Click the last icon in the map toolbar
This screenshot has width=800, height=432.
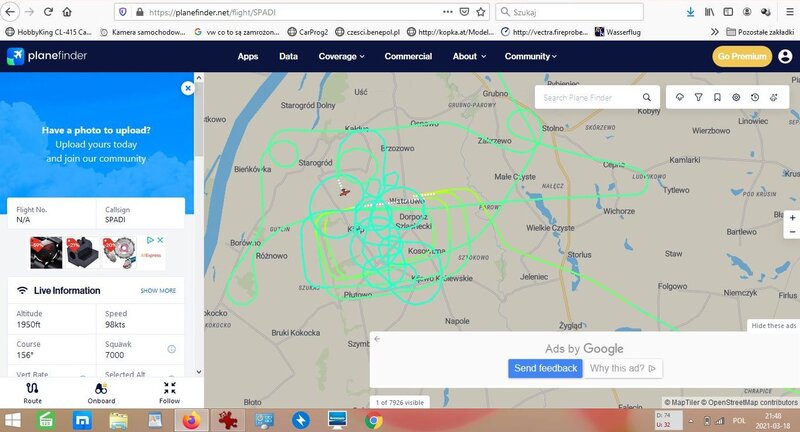[774, 97]
